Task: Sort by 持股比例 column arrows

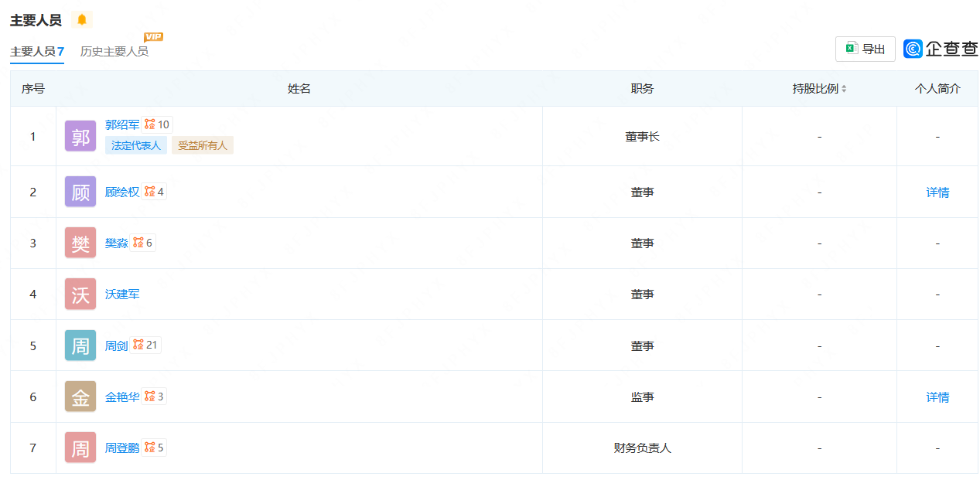Action: coord(844,89)
